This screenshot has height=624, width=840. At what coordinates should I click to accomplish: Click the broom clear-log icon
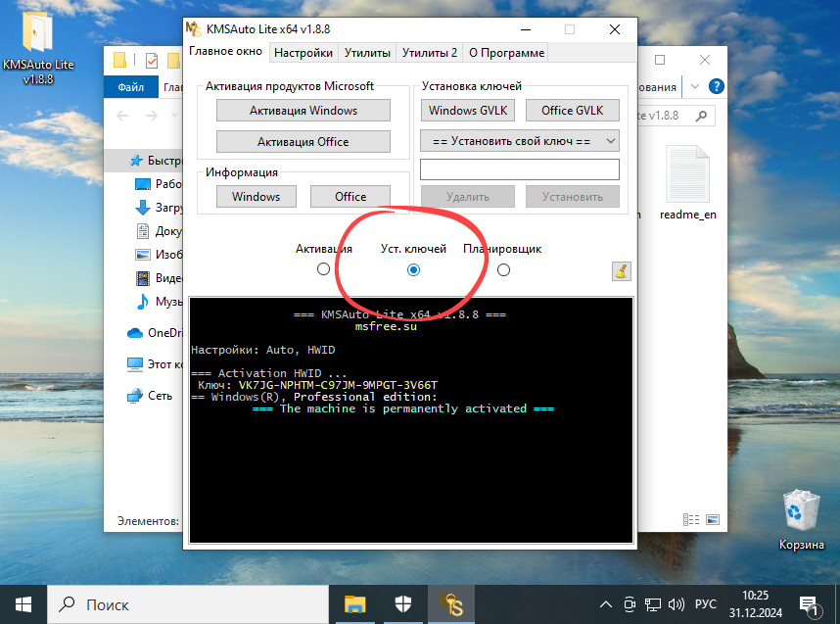tap(620, 270)
